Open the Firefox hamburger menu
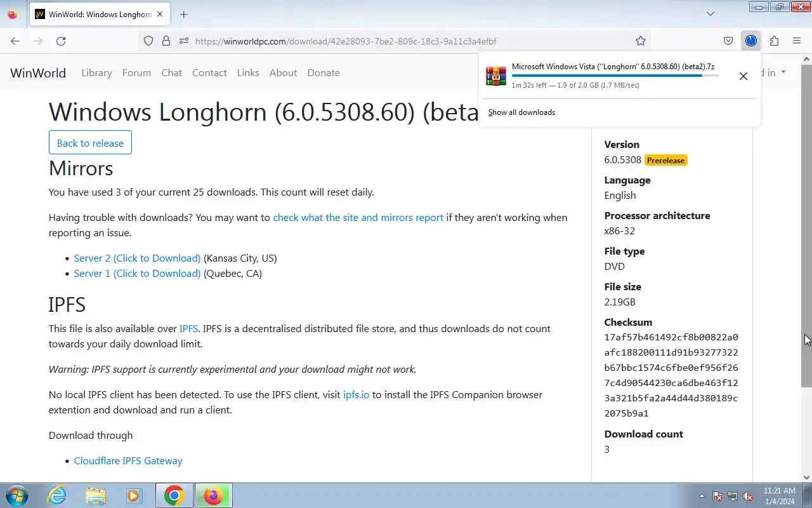The height and width of the screenshot is (508, 812). pyautogui.click(x=797, y=41)
